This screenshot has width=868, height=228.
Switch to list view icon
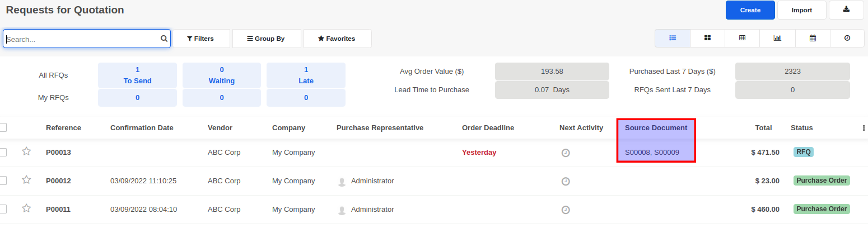pyautogui.click(x=673, y=38)
